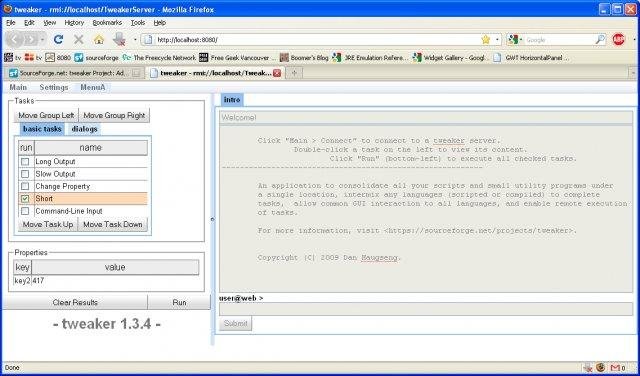Open tweaker's Main menu
This screenshot has height=376, width=640.
point(18,87)
